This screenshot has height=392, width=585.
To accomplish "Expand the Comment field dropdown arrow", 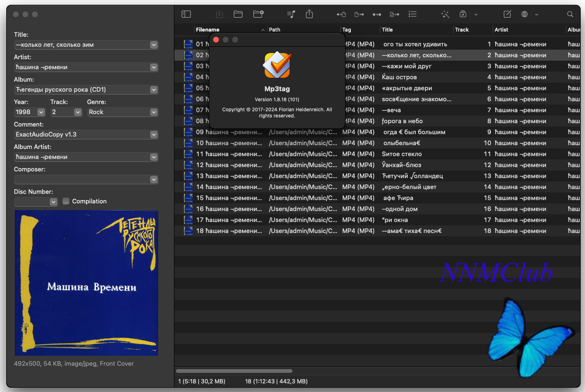I will pyautogui.click(x=153, y=135).
